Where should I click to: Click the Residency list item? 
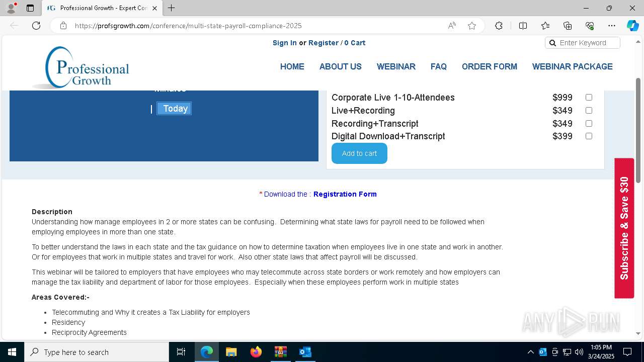point(68,322)
